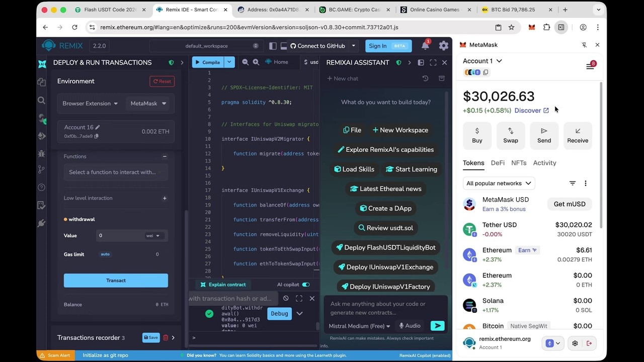Toggle the gas limit auto setting
The height and width of the screenshot is (362, 644).
[105, 254]
